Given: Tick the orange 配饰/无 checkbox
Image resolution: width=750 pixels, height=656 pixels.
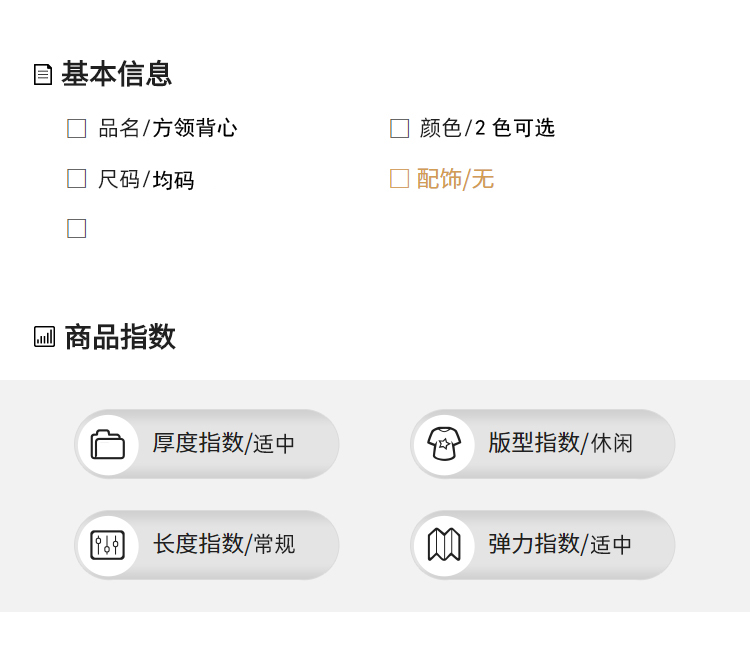Looking at the screenshot, I should point(399,178).
